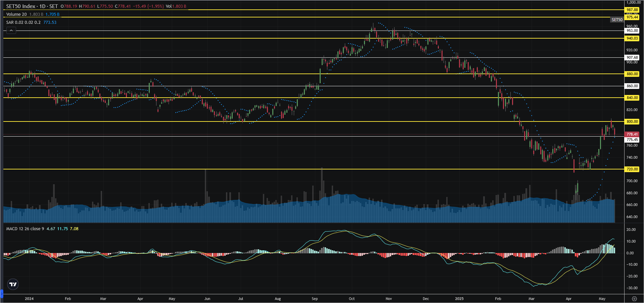Viewport: 644px width, 303px height.
Task: Click the SET50 symbol label tag
Action: coord(617,20)
